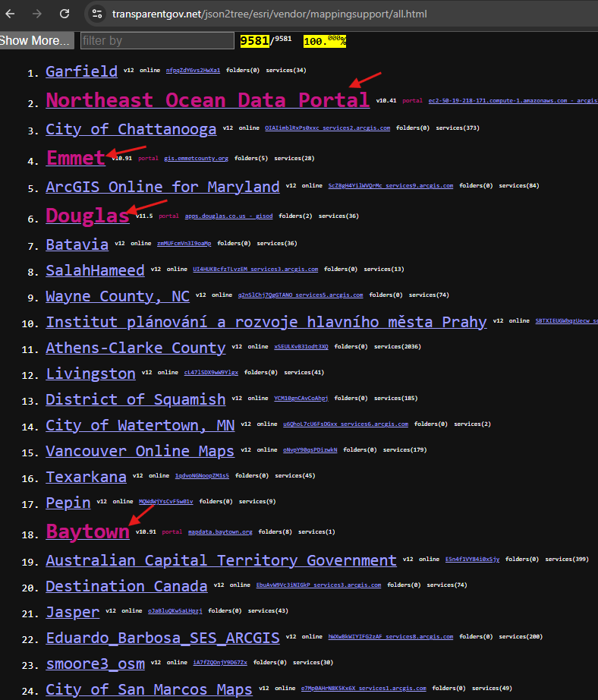598x700 pixels.
Task: Click Jasper's oJaBluQKw5aLHpzj ID link
Action: 175,611
